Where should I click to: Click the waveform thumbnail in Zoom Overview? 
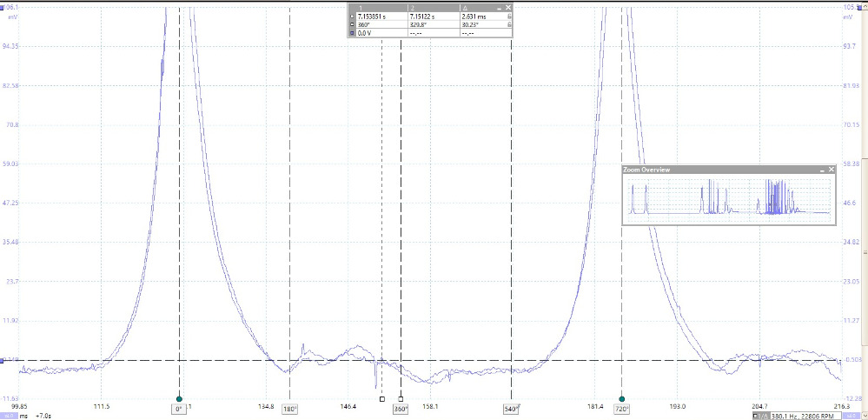(728, 198)
